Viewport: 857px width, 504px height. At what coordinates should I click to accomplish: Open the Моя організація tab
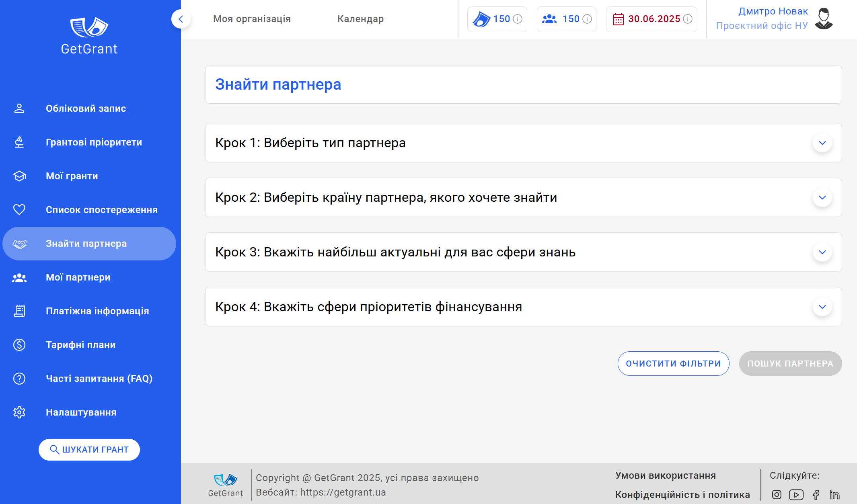(252, 19)
